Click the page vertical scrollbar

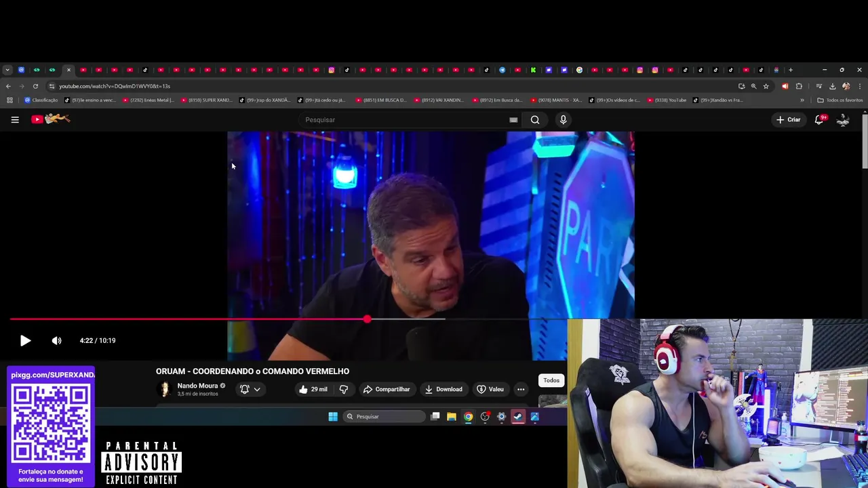pos(865,142)
